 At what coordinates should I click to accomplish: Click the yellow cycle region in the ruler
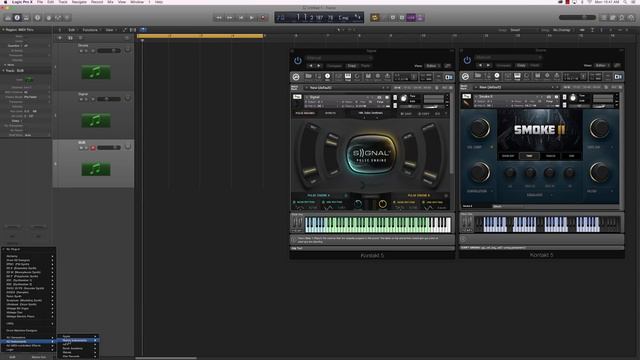[x=200, y=36]
